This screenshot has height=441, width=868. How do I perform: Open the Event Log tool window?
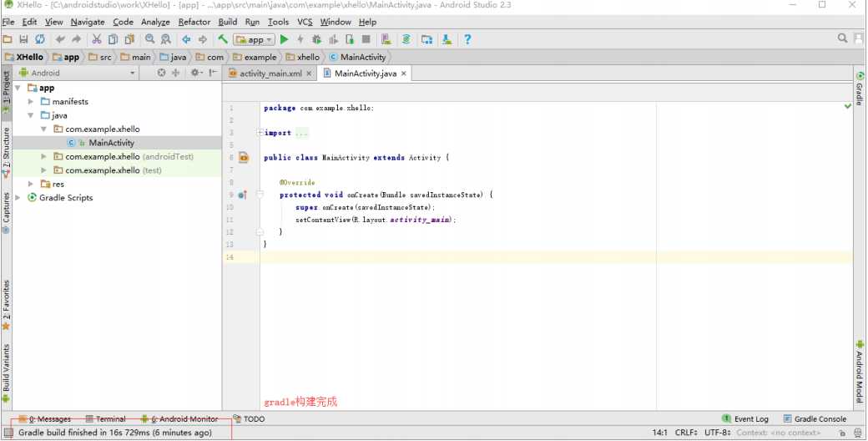point(745,419)
